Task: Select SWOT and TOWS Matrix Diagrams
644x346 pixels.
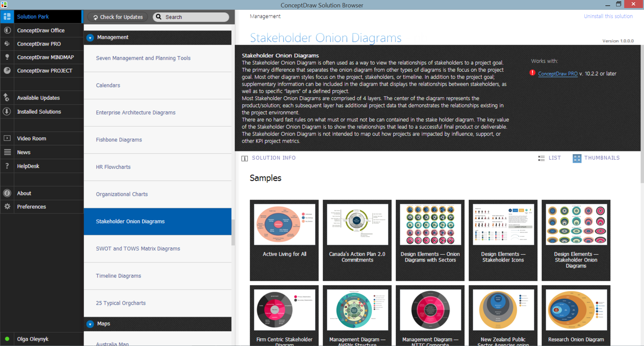Action: (x=158, y=248)
